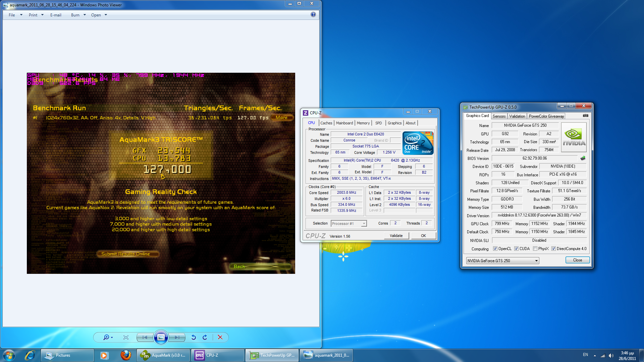This screenshot has width=644, height=362.
Task: Expand the GeForce GTS 250 card dropdown
Action: pyautogui.click(x=536, y=261)
